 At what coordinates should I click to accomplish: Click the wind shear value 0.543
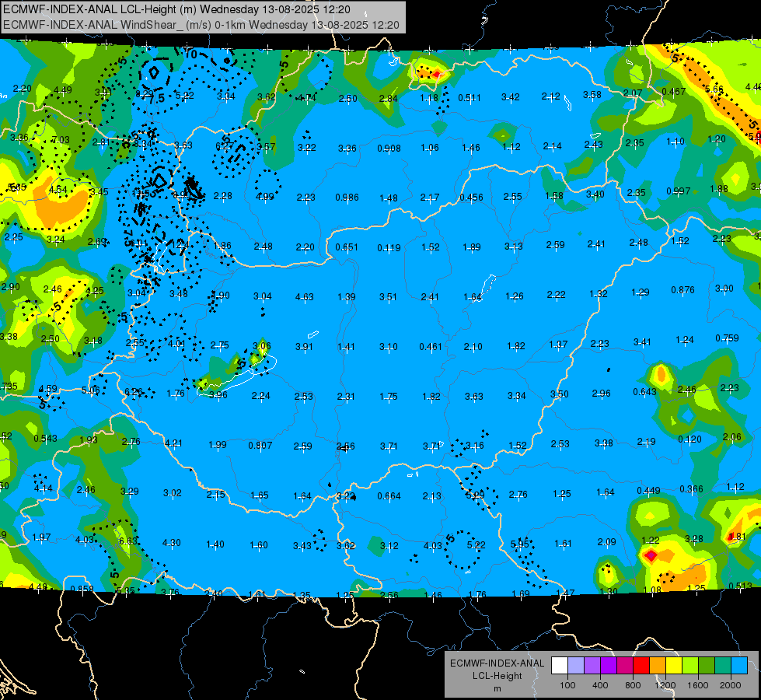pyautogui.click(x=45, y=439)
